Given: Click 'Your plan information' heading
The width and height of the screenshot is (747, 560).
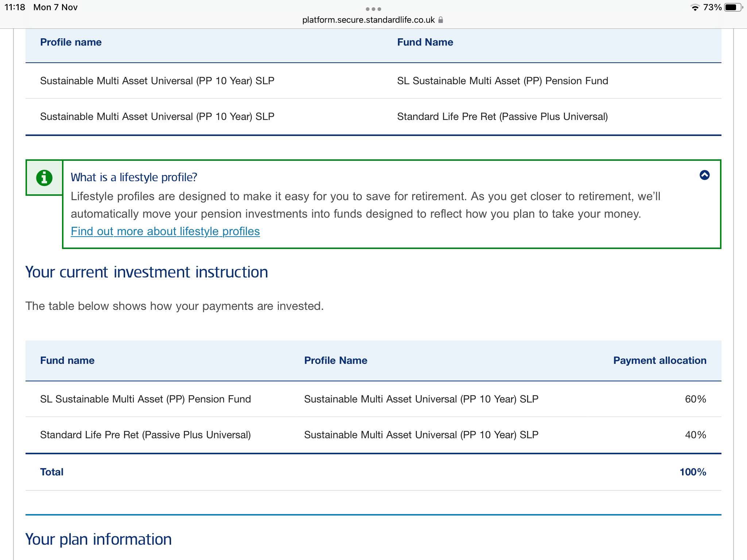Looking at the screenshot, I should (98, 540).
